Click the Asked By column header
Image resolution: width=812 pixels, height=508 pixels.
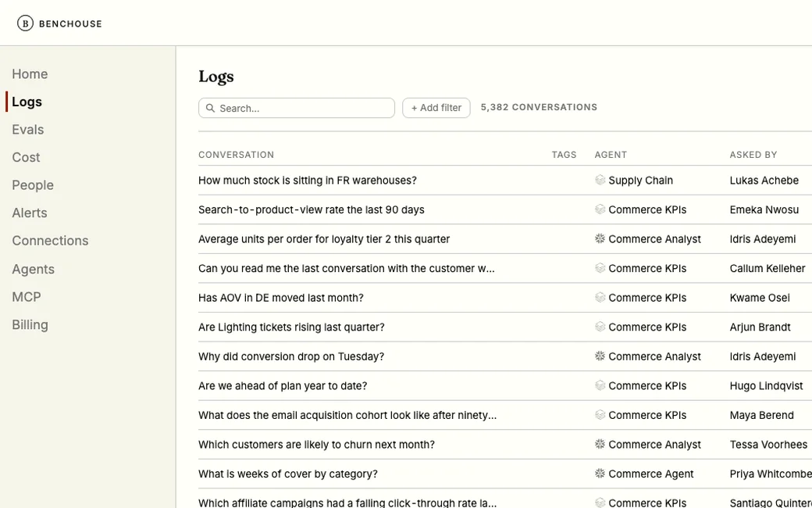(753, 155)
